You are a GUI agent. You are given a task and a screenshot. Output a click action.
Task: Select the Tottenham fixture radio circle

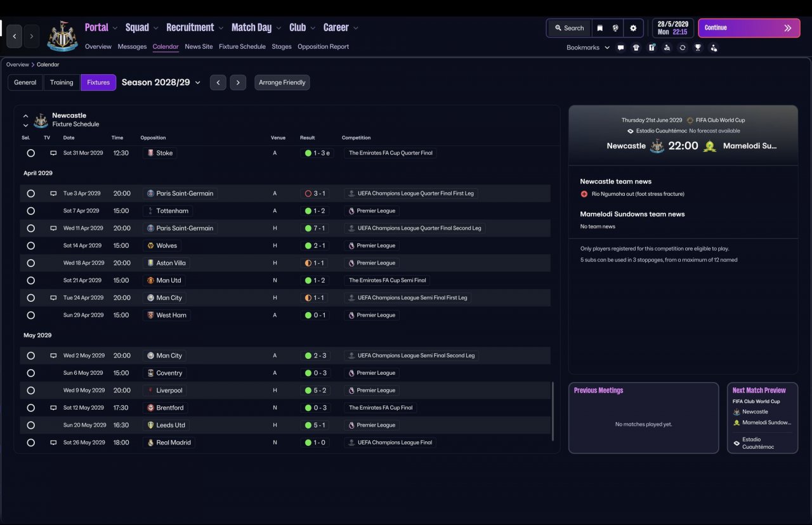pyautogui.click(x=30, y=211)
